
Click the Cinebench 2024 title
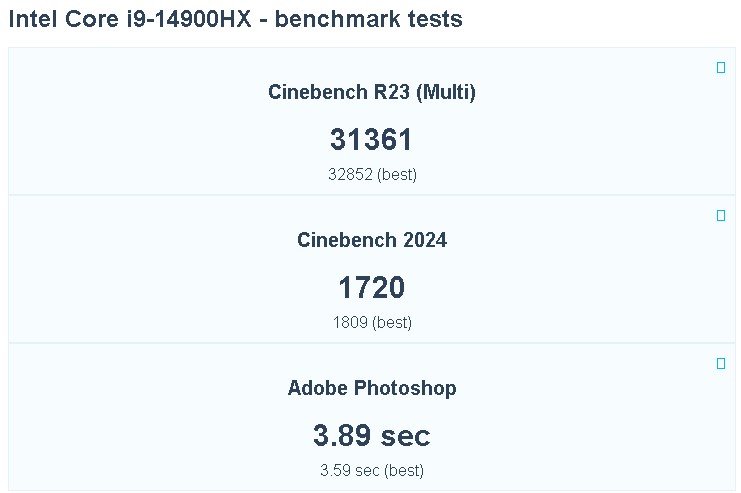372,241
